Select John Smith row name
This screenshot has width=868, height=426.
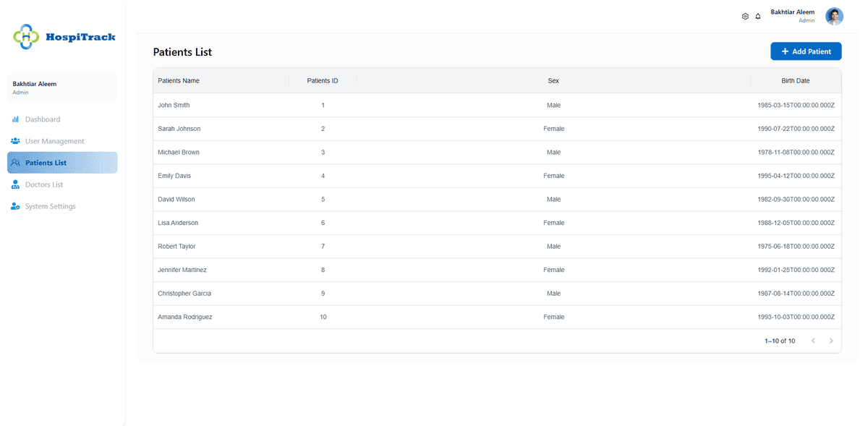pos(174,105)
